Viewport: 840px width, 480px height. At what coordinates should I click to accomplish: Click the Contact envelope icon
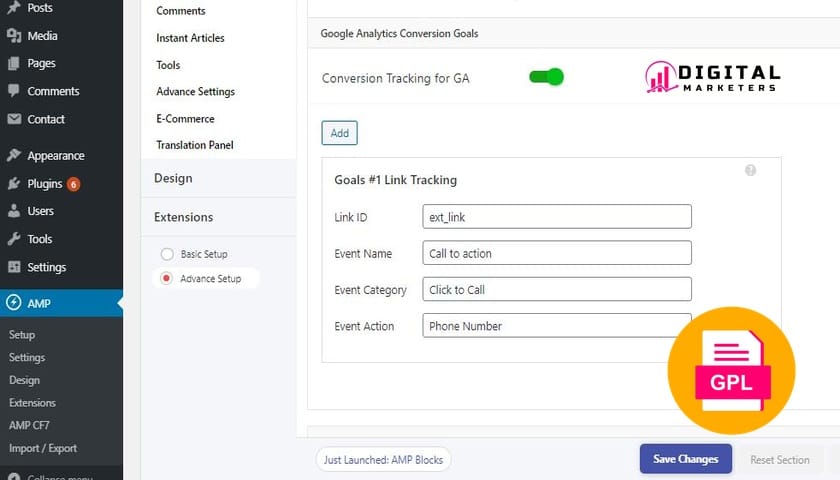[x=14, y=119]
